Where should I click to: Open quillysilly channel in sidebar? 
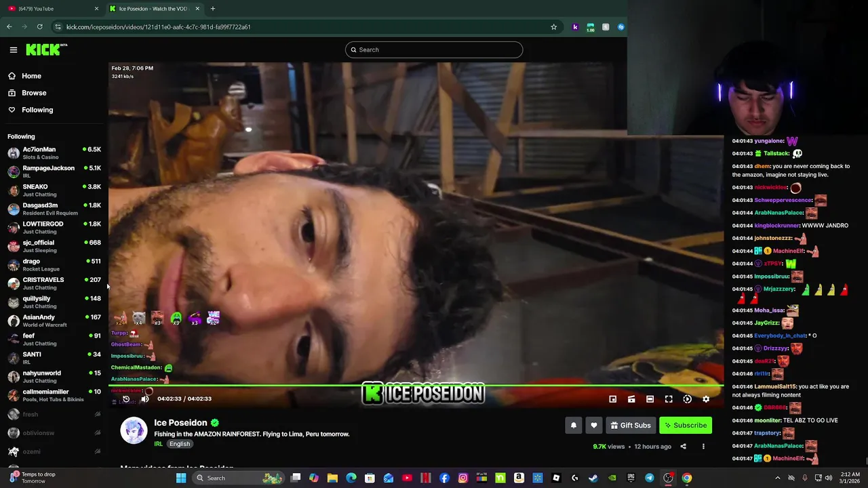pyautogui.click(x=54, y=302)
